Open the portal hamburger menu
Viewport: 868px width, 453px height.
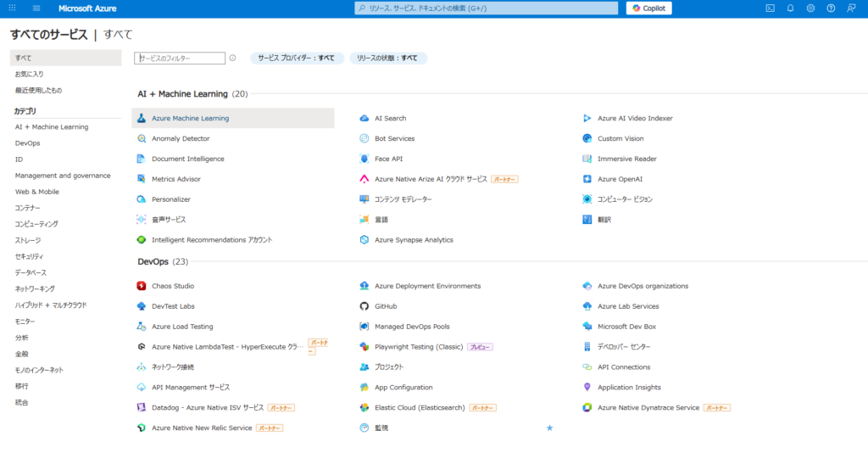click(36, 8)
